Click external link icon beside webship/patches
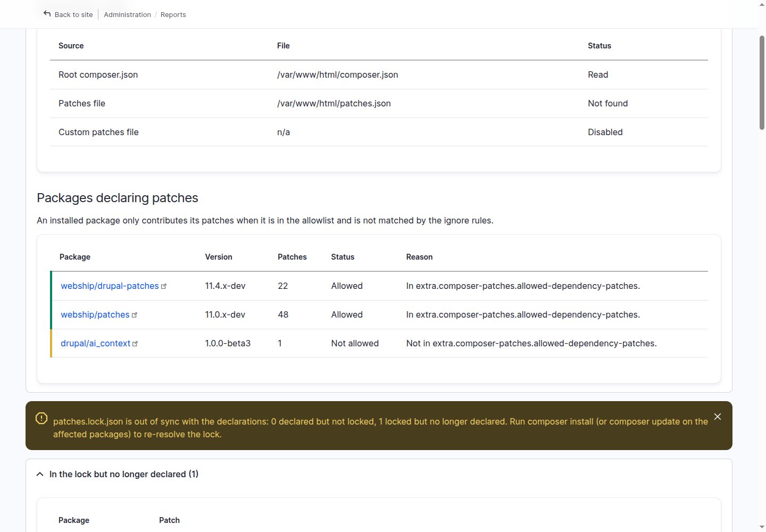 pyautogui.click(x=135, y=315)
